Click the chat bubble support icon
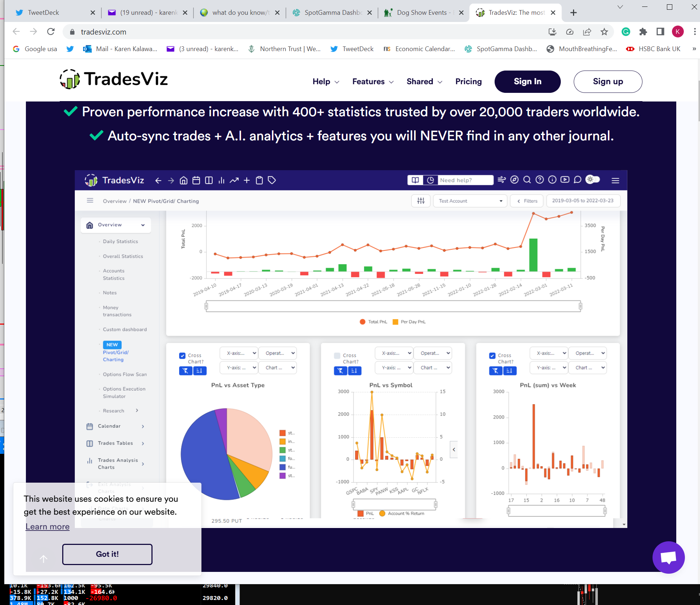Viewport: 700px width, 605px height. [x=668, y=557]
